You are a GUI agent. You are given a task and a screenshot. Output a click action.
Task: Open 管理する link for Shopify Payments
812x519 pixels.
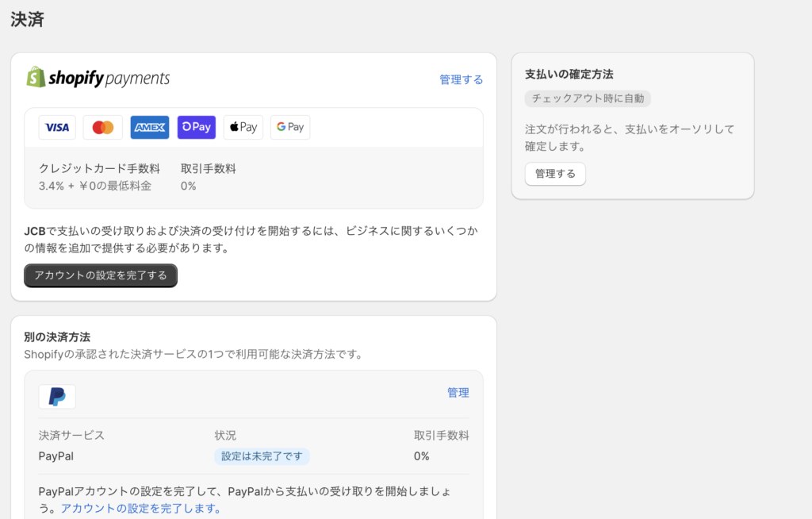tap(461, 80)
